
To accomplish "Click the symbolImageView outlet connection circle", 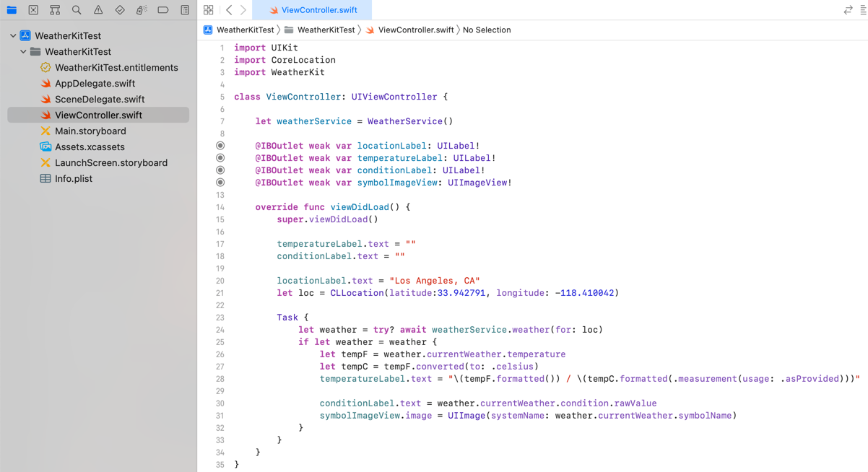I will (x=220, y=183).
